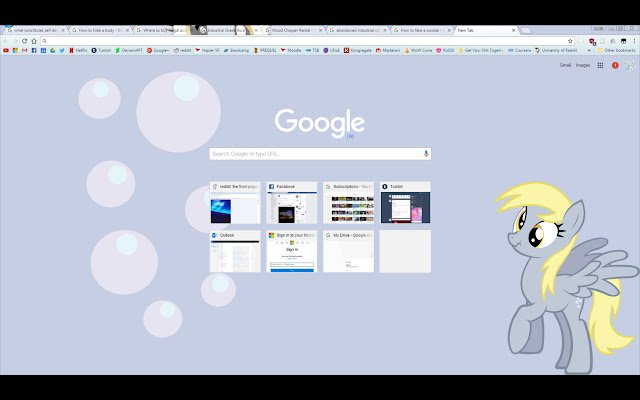Viewport: 640px width, 400px height.
Task: Open the PREQUEL bookmark
Action: [x=265, y=51]
